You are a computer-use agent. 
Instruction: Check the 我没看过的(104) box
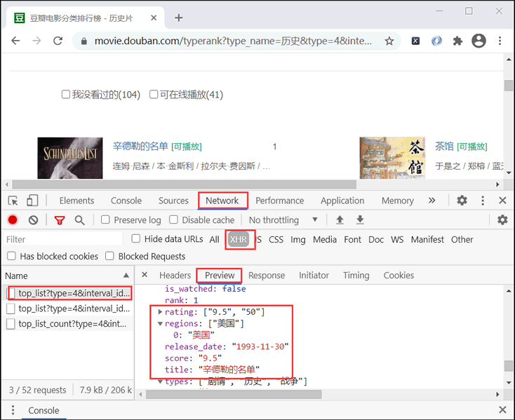pyautogui.click(x=66, y=95)
